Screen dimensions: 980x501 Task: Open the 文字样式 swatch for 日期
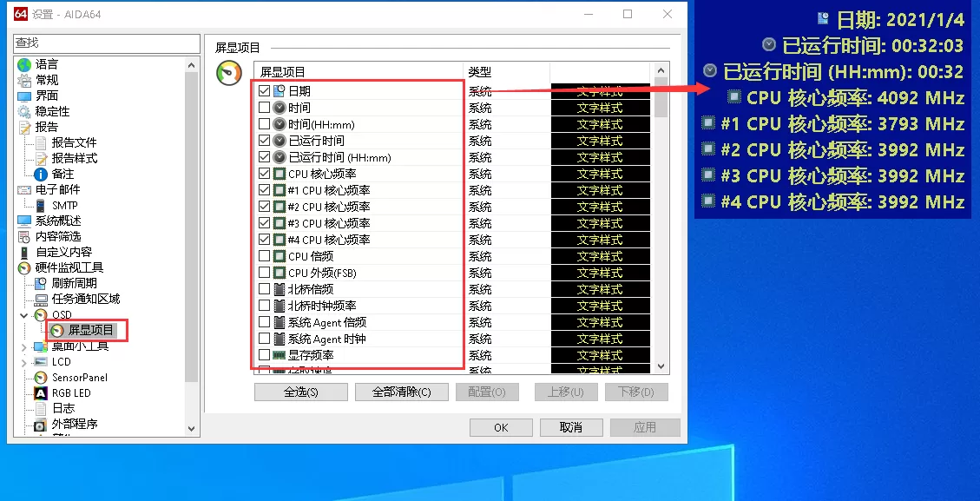pyautogui.click(x=601, y=90)
